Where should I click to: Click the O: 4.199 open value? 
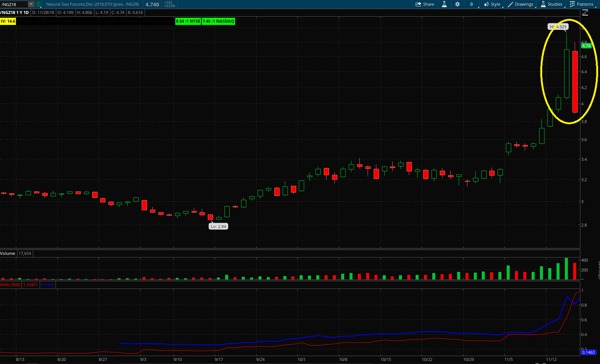click(65, 12)
